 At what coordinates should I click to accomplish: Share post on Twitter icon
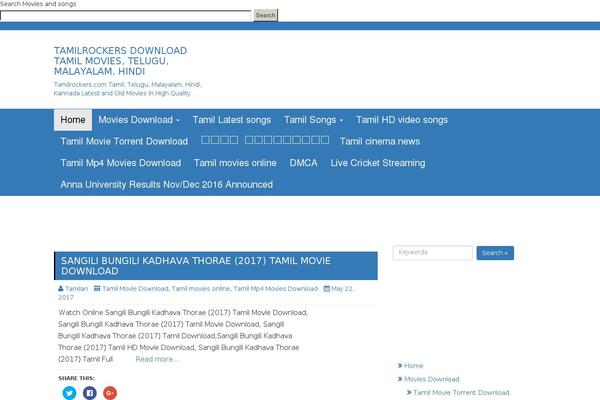[69, 393]
